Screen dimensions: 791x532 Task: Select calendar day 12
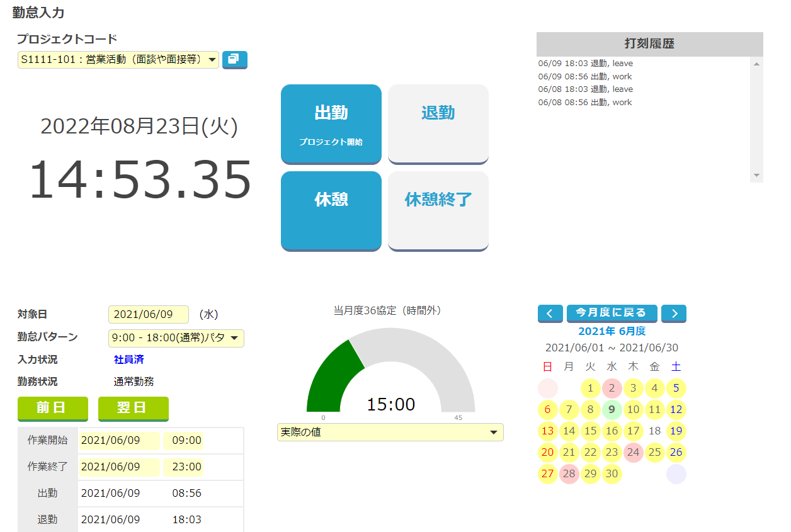point(676,410)
